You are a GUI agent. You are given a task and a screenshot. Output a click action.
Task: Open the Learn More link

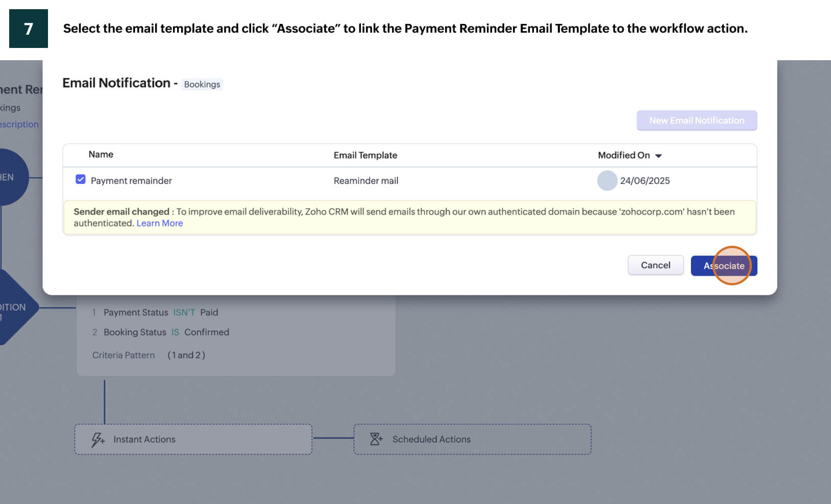tap(160, 223)
